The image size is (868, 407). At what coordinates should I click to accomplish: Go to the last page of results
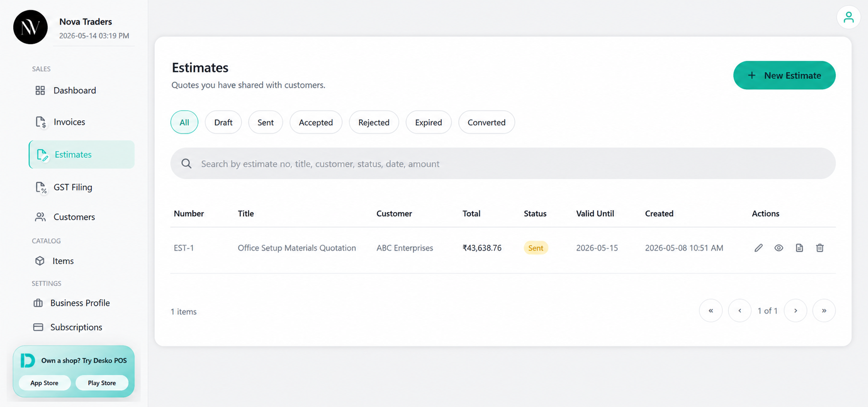(x=824, y=310)
